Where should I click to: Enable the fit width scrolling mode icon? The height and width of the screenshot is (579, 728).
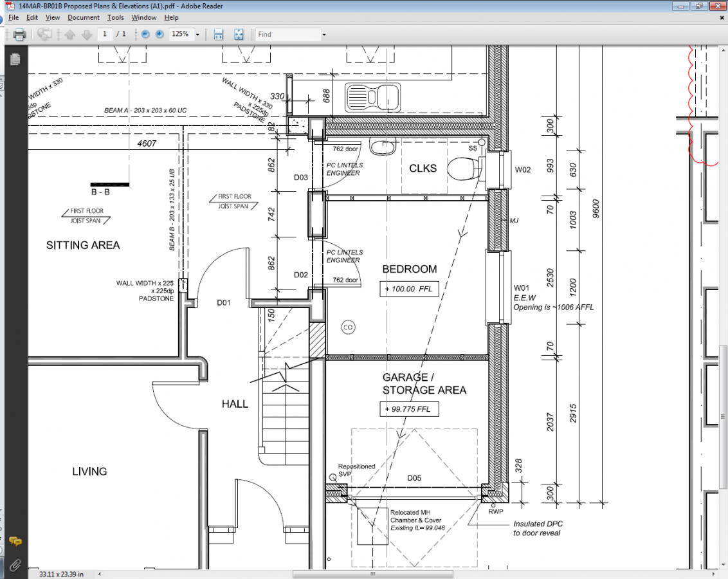218,35
